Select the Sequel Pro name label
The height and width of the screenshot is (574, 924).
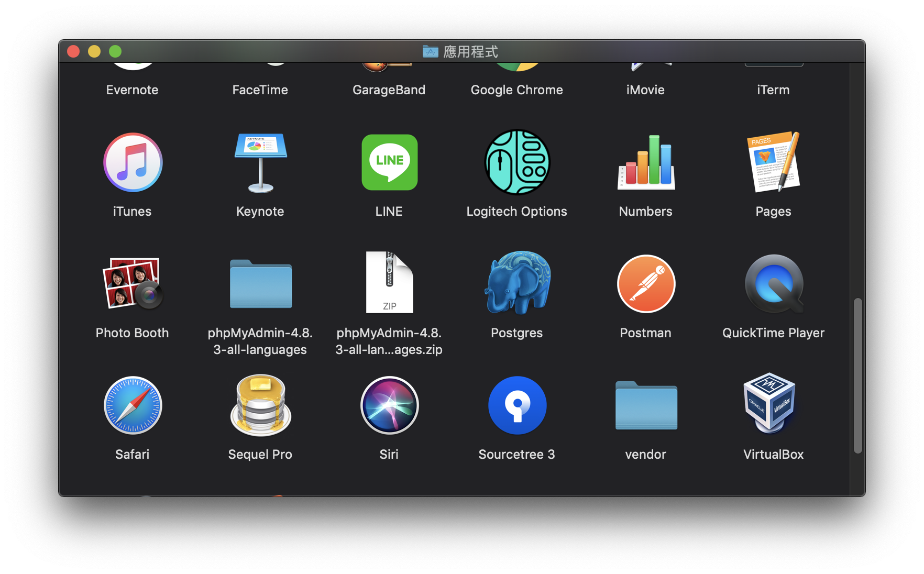(x=260, y=455)
